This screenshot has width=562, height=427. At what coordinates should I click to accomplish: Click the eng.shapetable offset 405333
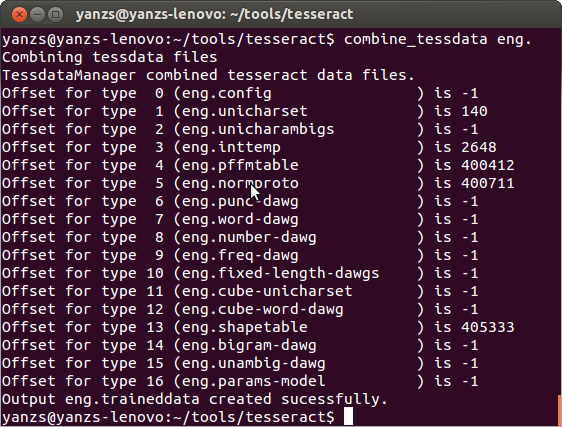pos(487,327)
